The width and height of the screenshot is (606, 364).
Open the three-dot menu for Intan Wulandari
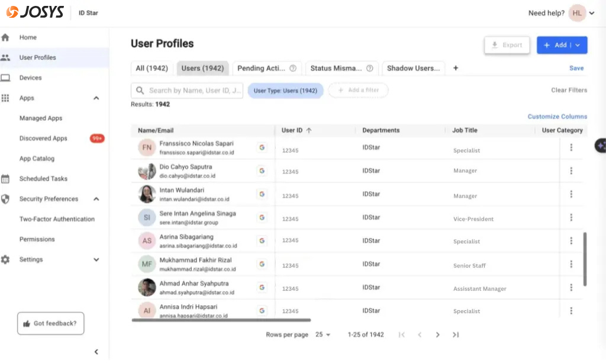[x=571, y=194]
